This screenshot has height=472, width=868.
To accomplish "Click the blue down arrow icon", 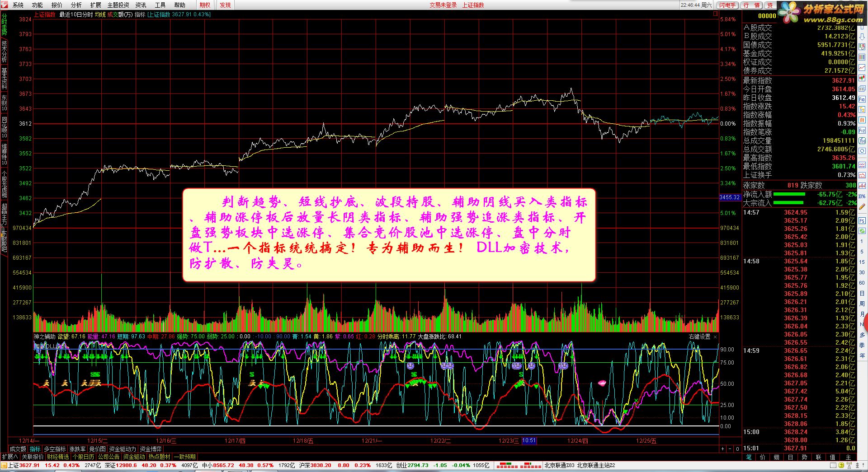I will point(862,37).
